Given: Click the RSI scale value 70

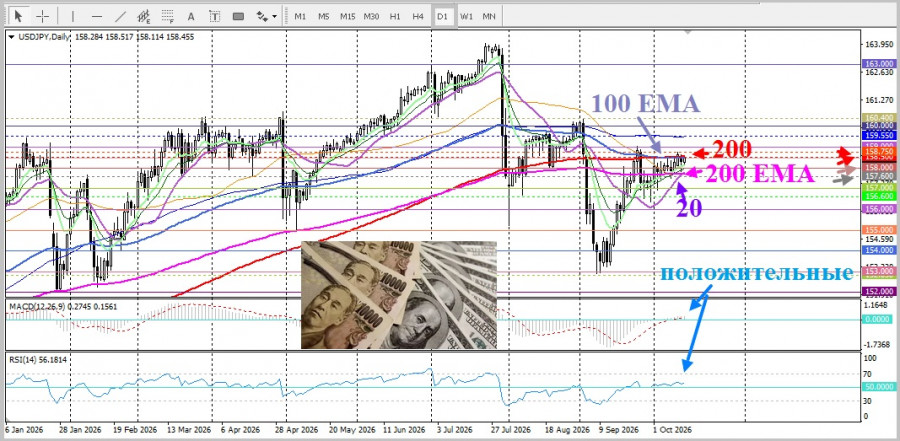Looking at the screenshot, I should click(x=870, y=374).
